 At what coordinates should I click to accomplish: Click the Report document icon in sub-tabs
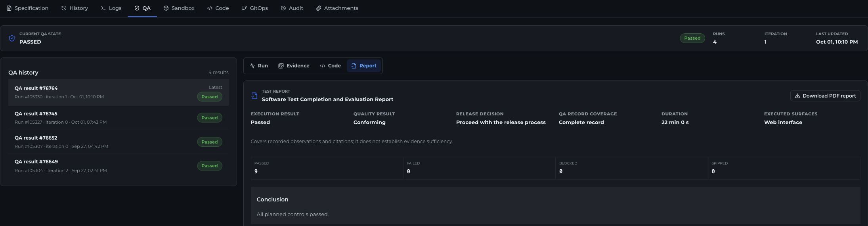(354, 66)
